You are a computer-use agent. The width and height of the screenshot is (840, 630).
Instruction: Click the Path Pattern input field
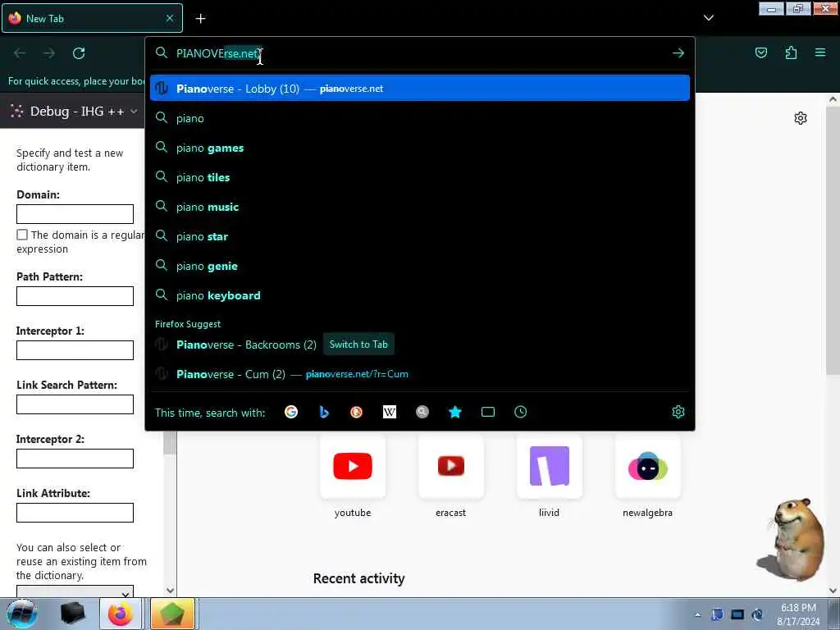coord(75,295)
